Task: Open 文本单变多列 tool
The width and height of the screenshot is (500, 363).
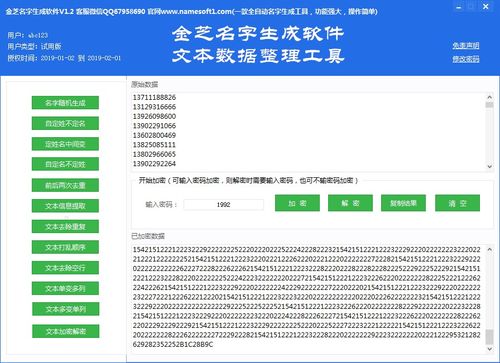Action: pos(65,288)
